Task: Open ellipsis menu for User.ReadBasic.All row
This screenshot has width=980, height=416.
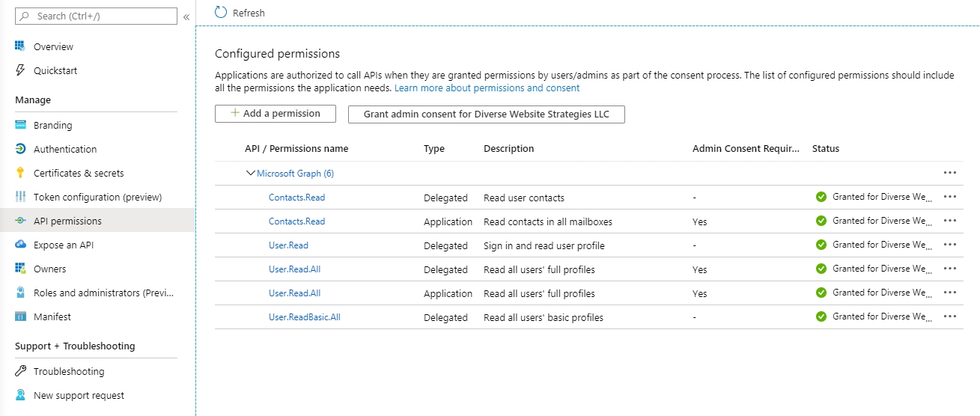Action: pyautogui.click(x=950, y=316)
